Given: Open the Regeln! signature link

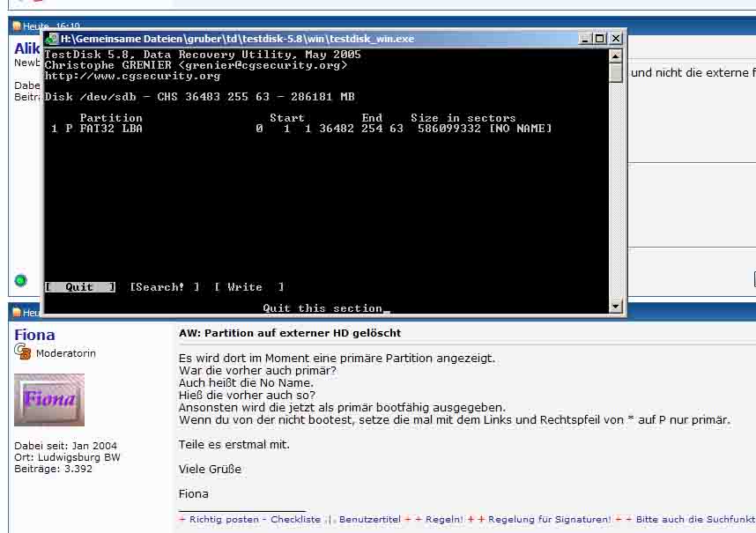Looking at the screenshot, I should coord(443,520).
